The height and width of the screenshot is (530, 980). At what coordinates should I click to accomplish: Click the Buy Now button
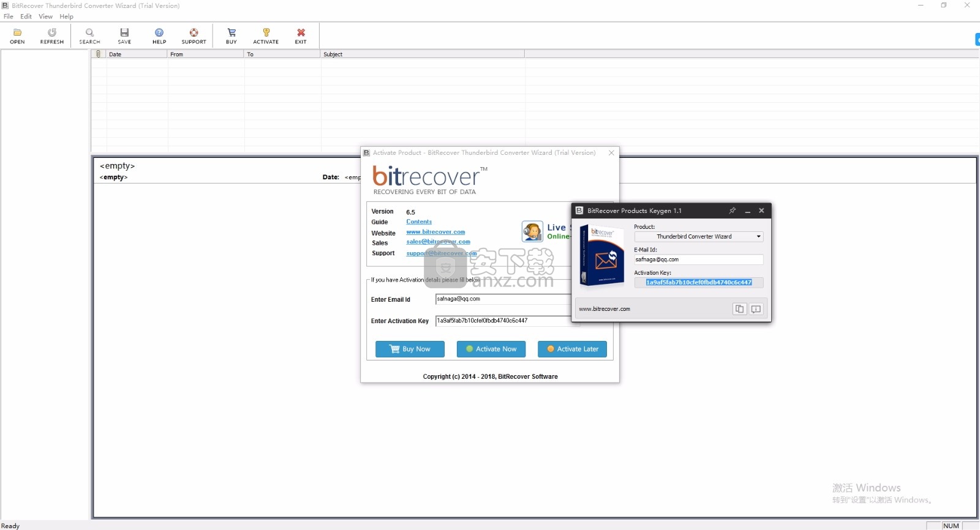pos(410,349)
